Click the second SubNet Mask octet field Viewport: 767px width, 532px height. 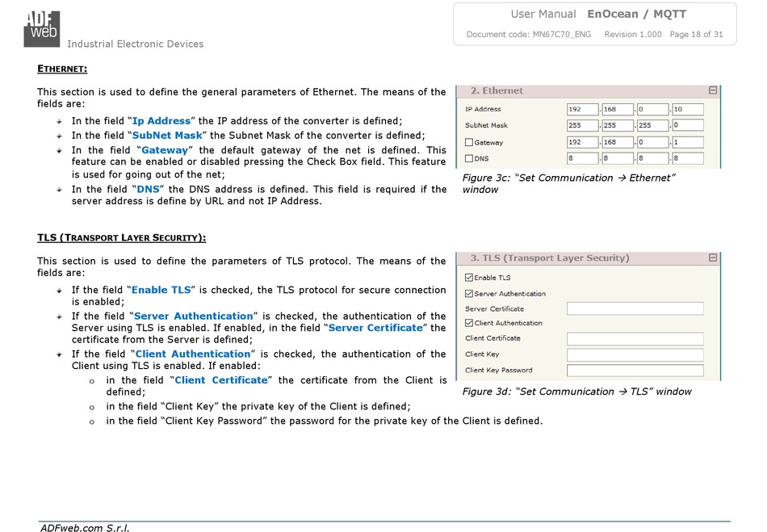(618, 125)
